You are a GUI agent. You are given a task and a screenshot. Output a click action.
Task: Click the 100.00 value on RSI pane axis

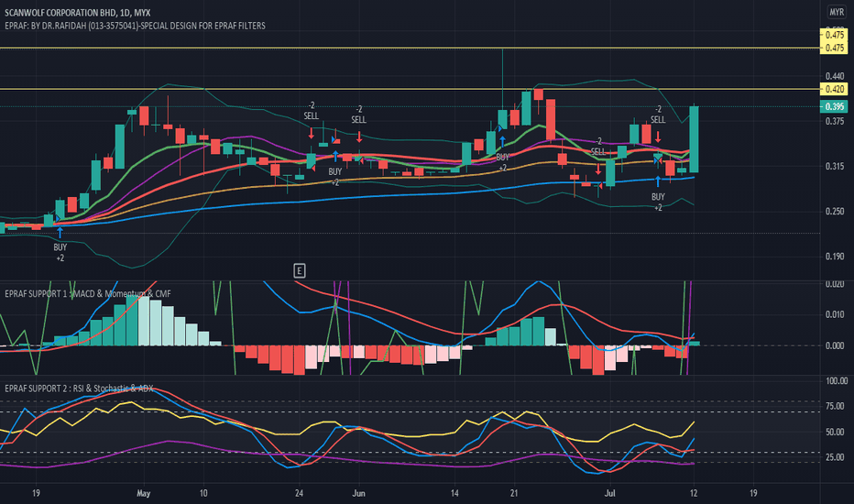point(835,381)
